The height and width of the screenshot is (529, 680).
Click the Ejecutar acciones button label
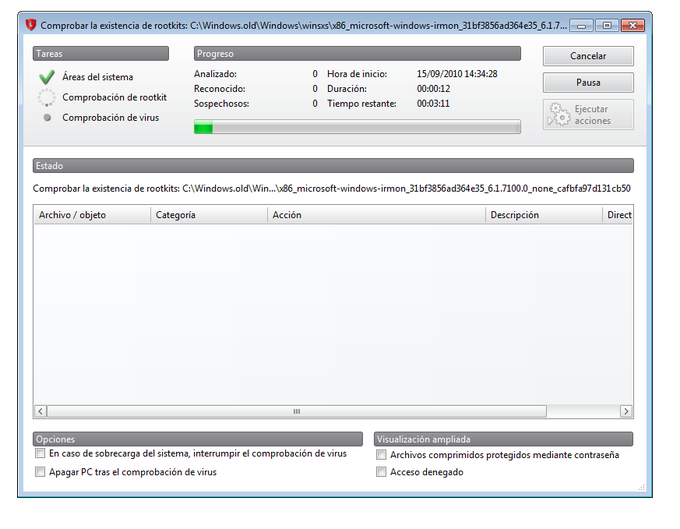pyautogui.click(x=592, y=115)
